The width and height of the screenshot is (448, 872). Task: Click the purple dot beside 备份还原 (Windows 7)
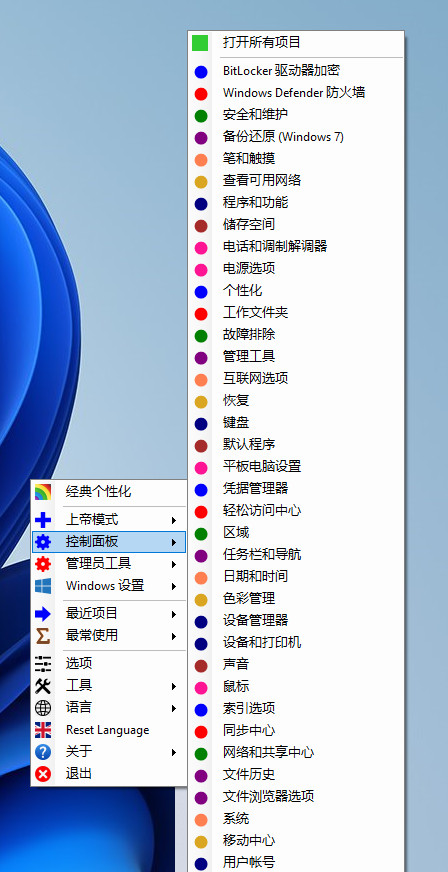(x=201, y=138)
